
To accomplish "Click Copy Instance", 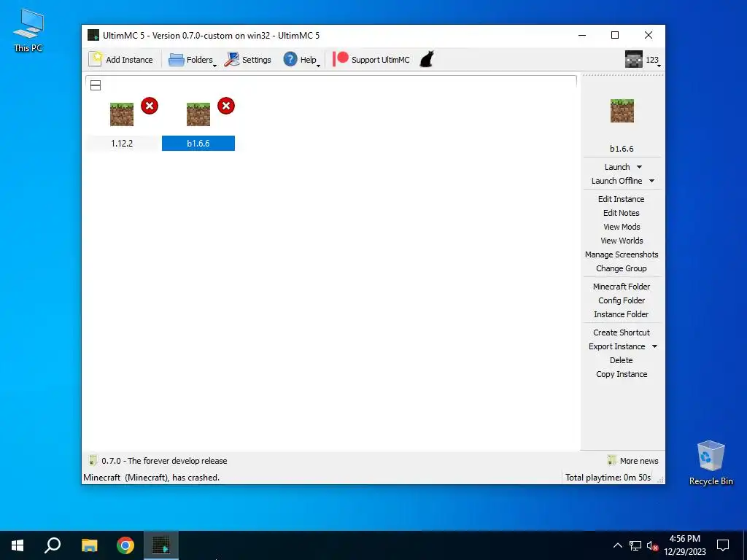I will coord(622,374).
